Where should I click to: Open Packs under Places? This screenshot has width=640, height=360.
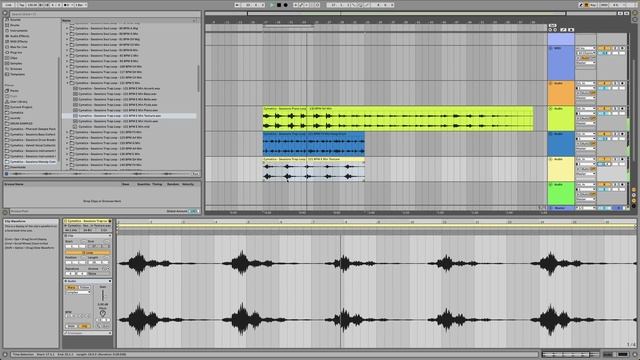14,91
